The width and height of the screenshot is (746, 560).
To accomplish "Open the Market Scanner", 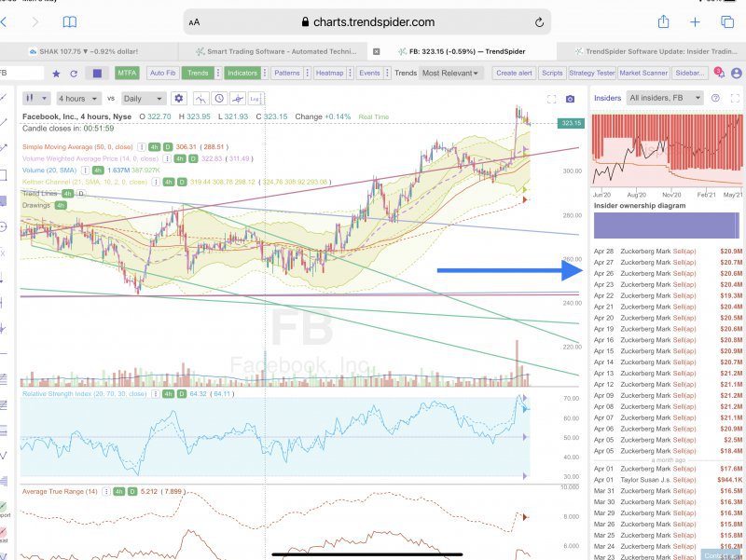I will coord(643,74).
